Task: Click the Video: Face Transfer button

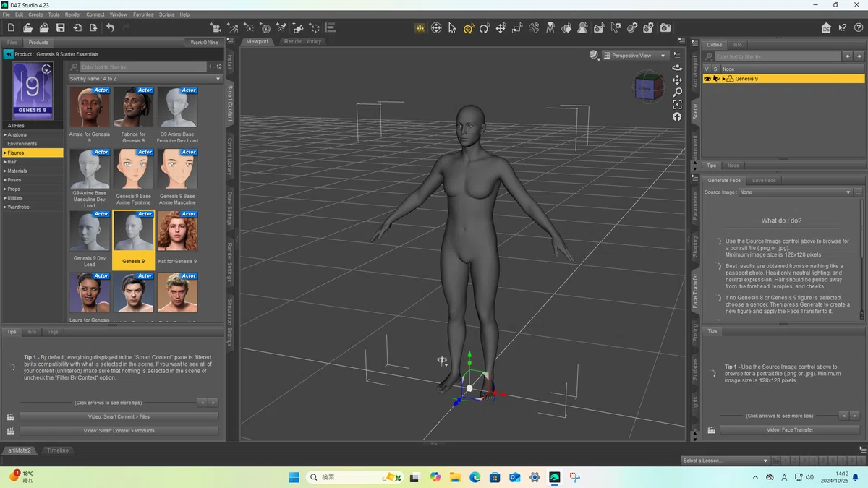Action: tap(790, 430)
